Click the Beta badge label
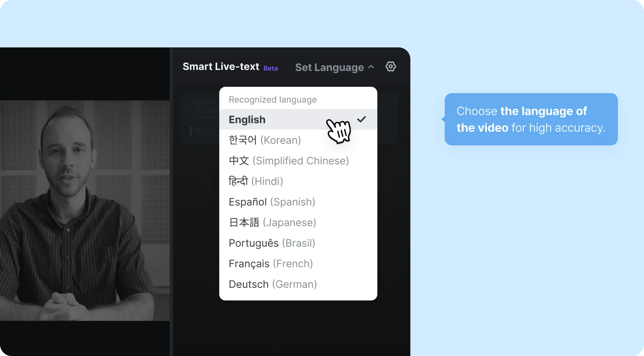644x356 pixels. 270,68
